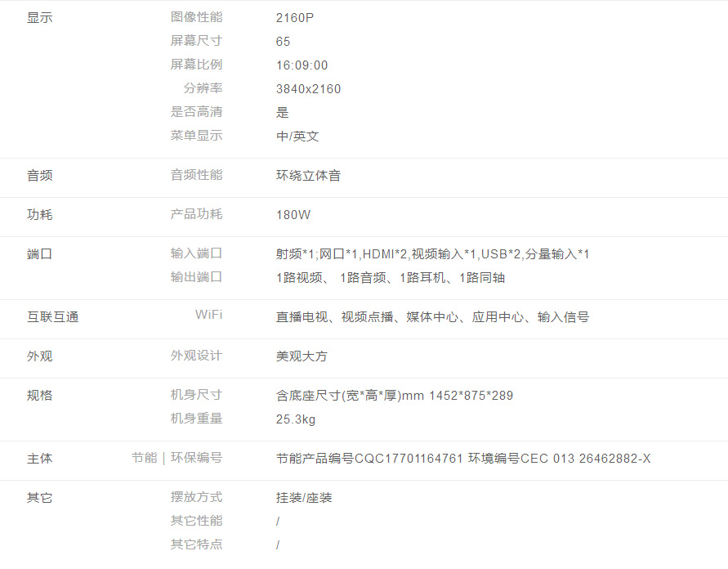
Task: Select the 美观大方 appearance design value
Action: click(x=301, y=356)
